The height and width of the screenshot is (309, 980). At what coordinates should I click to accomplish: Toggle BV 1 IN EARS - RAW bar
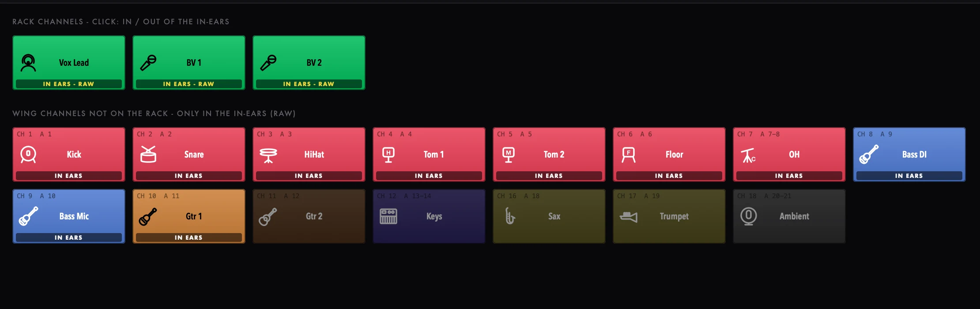click(x=189, y=84)
